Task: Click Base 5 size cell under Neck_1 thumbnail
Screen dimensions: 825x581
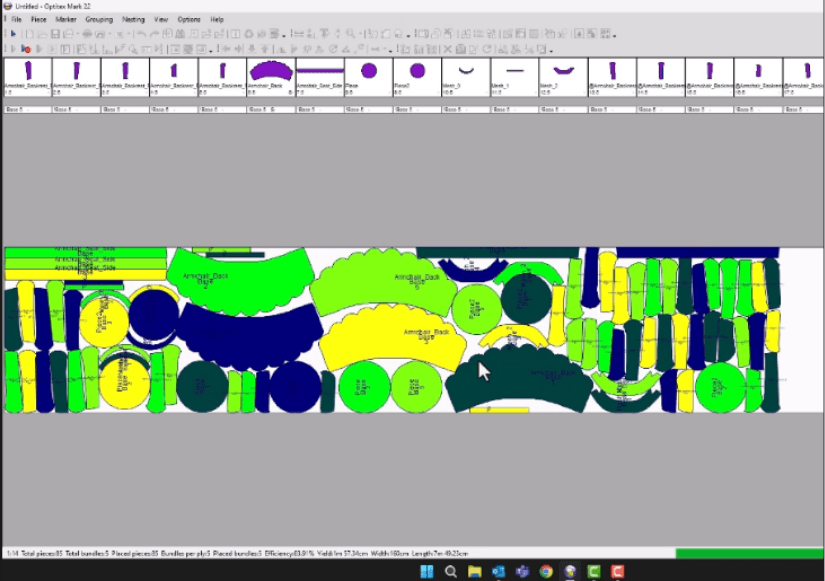Action: coord(514,109)
